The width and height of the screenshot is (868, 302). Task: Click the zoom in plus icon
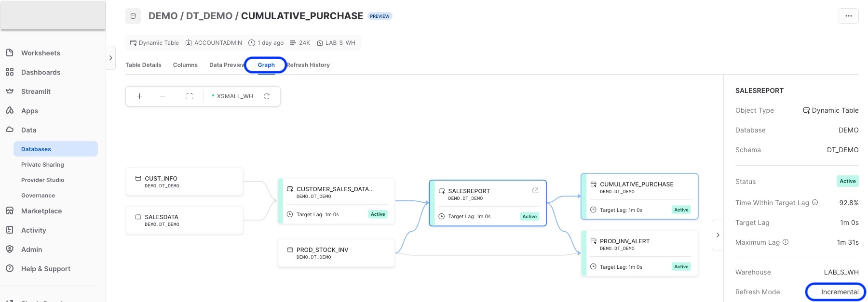(139, 96)
